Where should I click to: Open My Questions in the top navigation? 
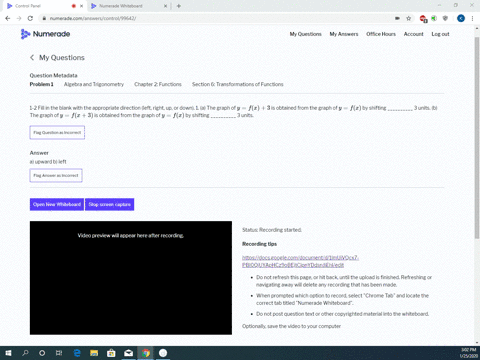305,34
